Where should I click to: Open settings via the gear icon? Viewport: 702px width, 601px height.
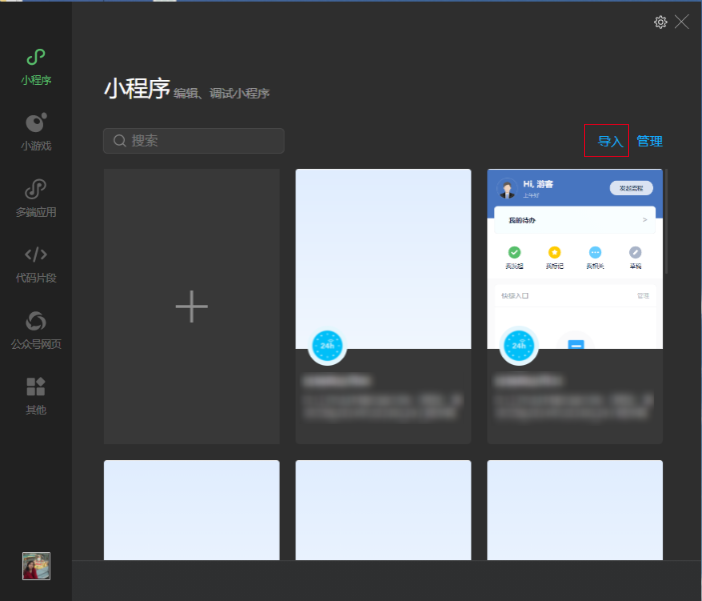tap(660, 22)
